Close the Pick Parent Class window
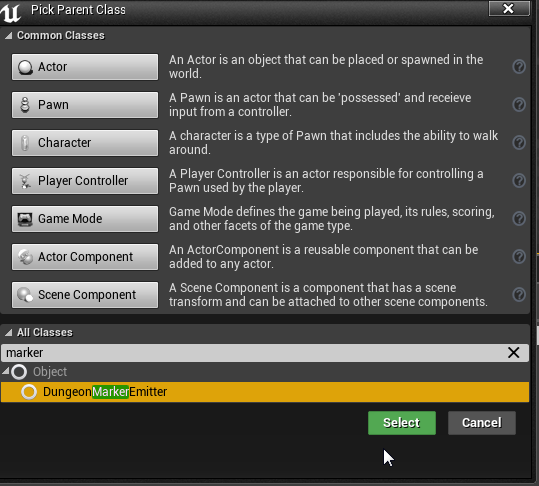 point(509,8)
